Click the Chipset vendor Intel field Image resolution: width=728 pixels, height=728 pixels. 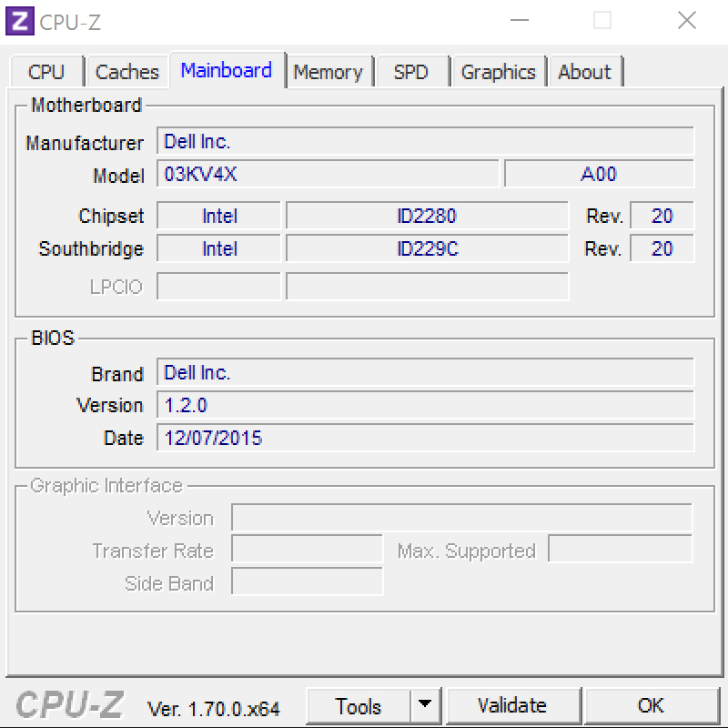click(219, 216)
